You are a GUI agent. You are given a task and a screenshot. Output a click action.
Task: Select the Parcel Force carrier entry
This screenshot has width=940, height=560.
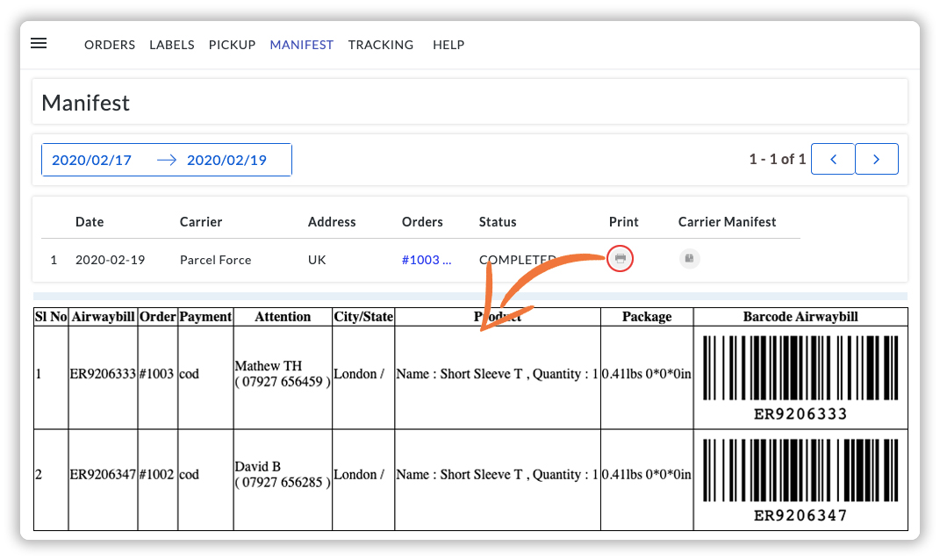pyautogui.click(x=215, y=260)
